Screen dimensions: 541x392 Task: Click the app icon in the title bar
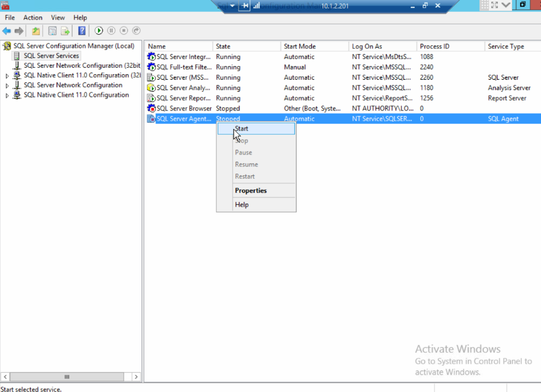5,6
